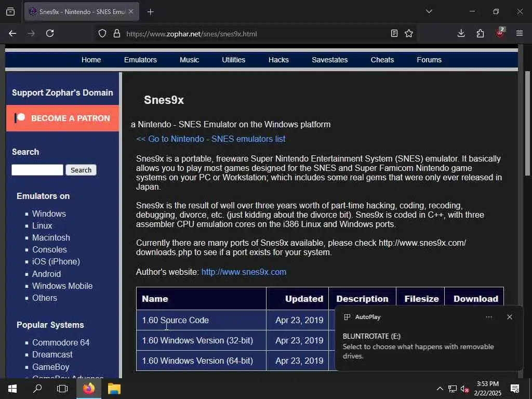Open the Music menu item
The width and height of the screenshot is (532, 399).
coord(189,60)
